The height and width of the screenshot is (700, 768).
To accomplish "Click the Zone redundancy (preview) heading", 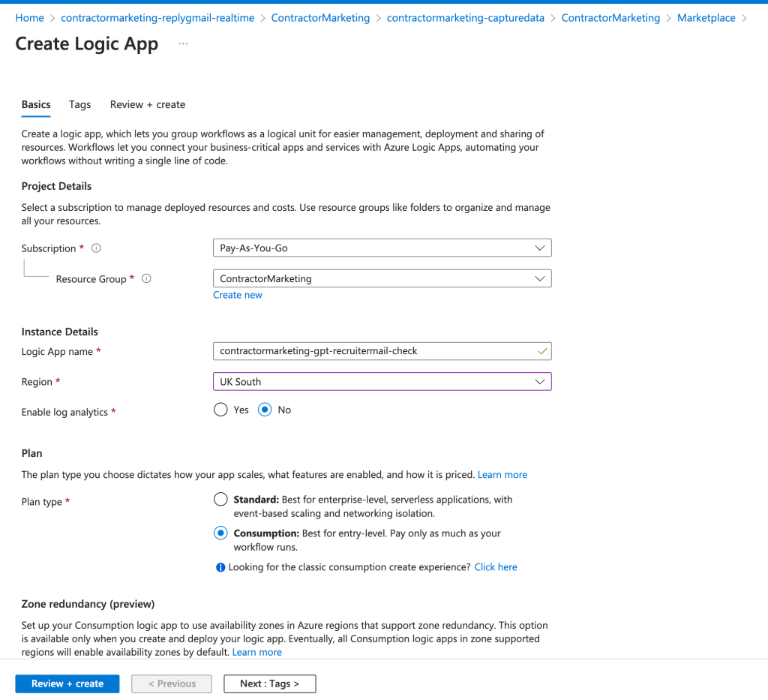I will 88,604.
